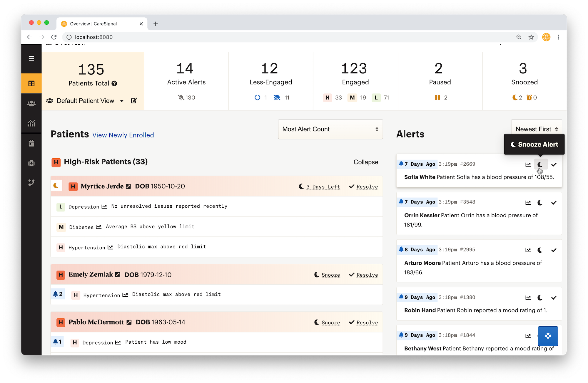Snooze the Robin Hand alert

tap(540, 298)
